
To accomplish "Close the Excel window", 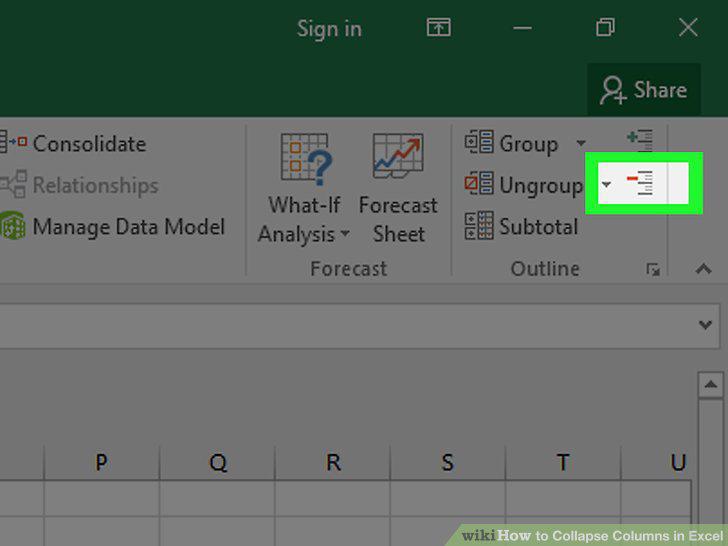I will click(x=688, y=27).
